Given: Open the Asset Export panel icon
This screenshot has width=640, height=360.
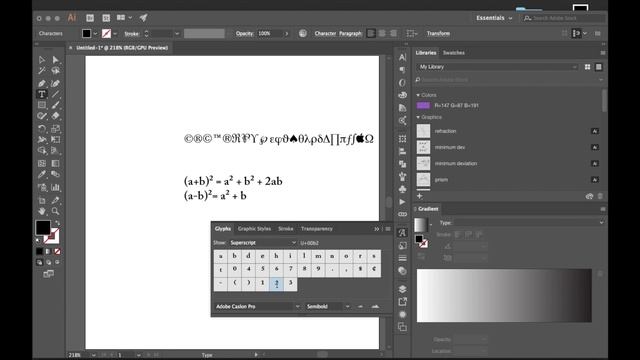Looking at the screenshot, I should pos(402,302).
